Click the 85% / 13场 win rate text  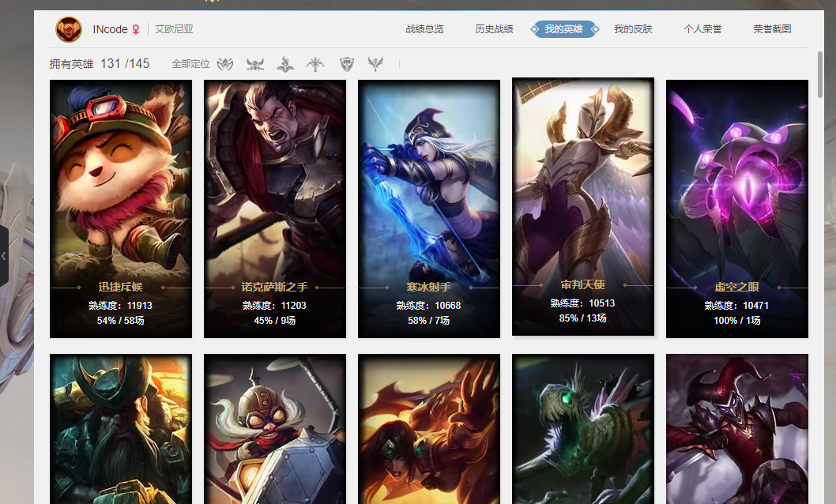582,318
